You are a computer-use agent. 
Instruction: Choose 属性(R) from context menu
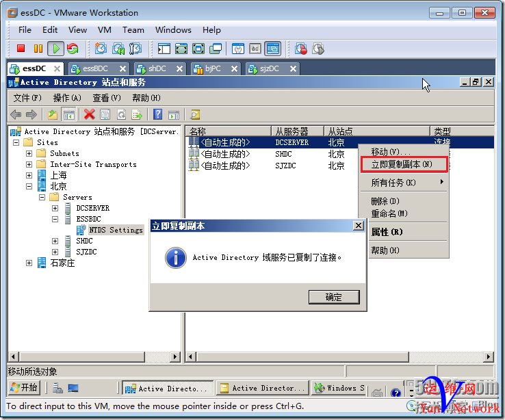(387, 232)
